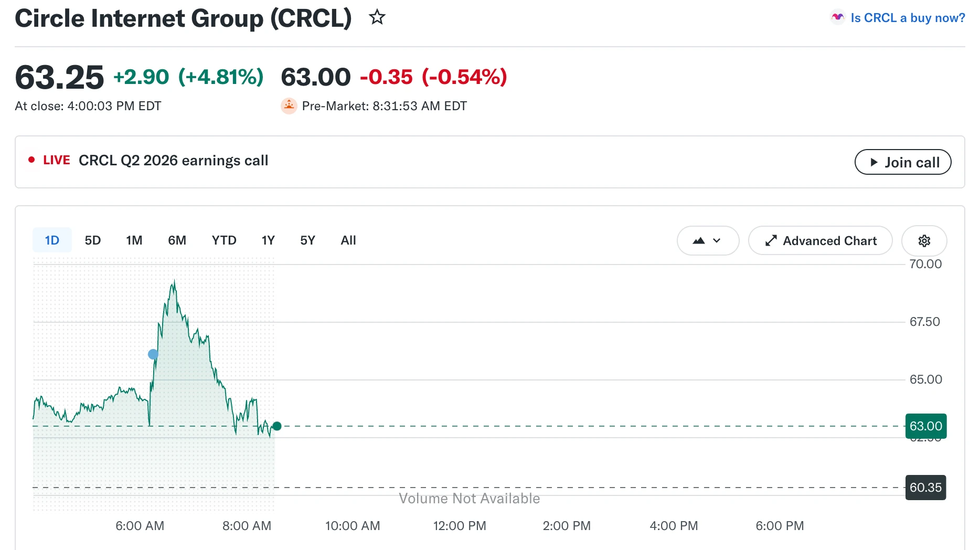980x550 pixels.
Task: Add CRCL to watchlist with star icon
Action: [377, 17]
